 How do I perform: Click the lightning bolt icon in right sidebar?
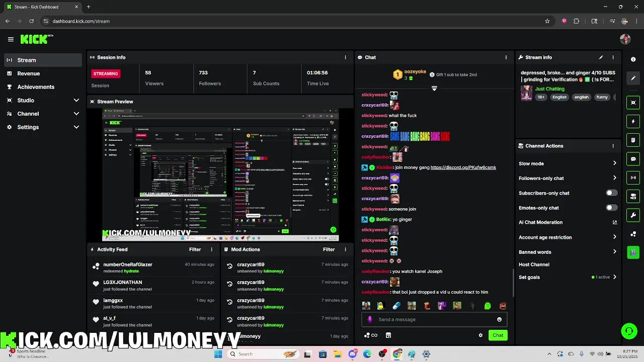point(633,121)
